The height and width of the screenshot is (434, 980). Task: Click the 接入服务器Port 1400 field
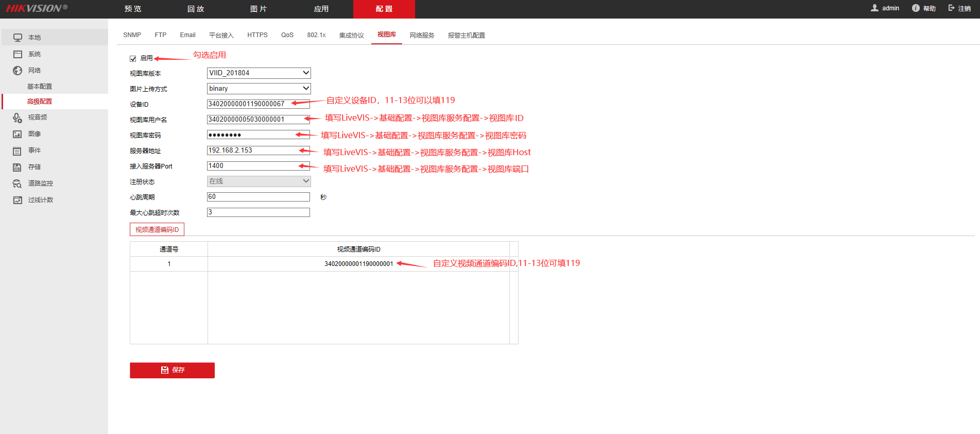click(259, 165)
